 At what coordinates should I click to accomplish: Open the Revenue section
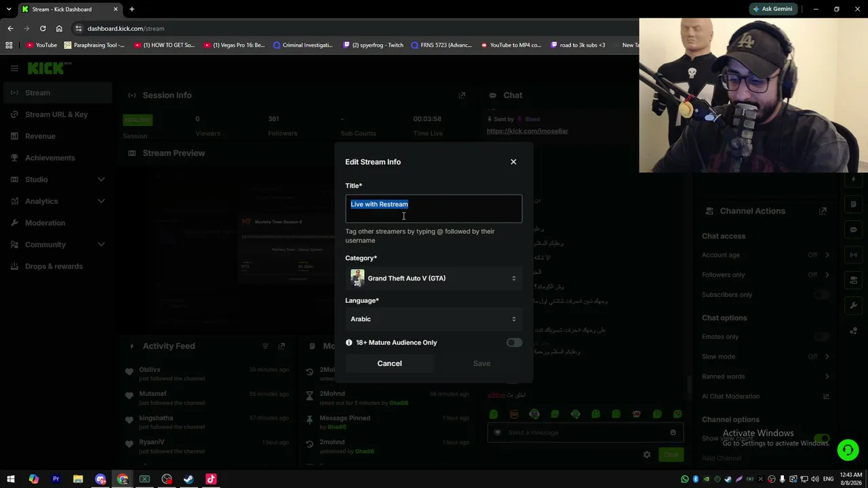click(x=57, y=136)
